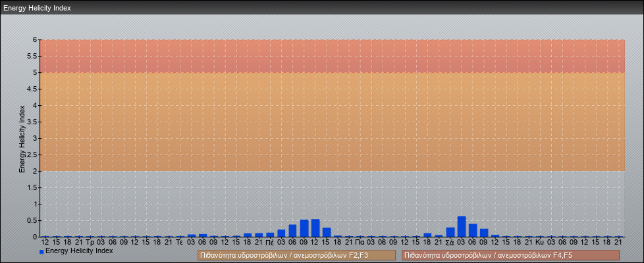
Task: Click the Κυ day label on x-axis
Action: [x=540, y=242]
